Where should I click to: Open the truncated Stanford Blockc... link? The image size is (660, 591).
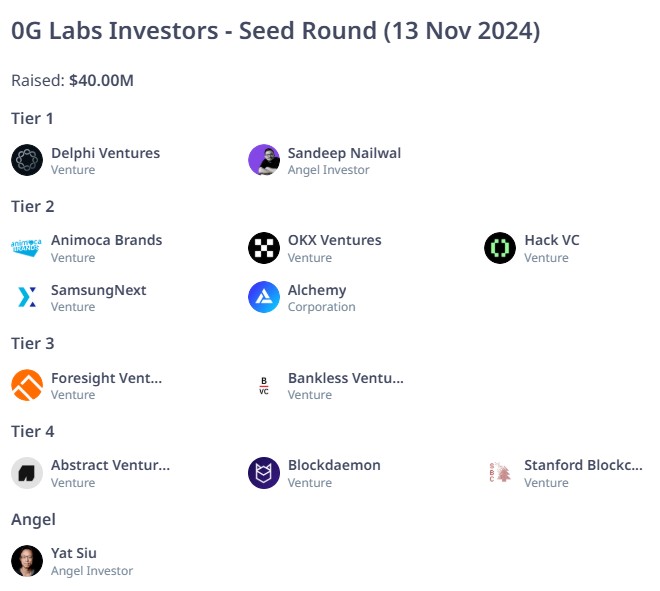coord(583,466)
